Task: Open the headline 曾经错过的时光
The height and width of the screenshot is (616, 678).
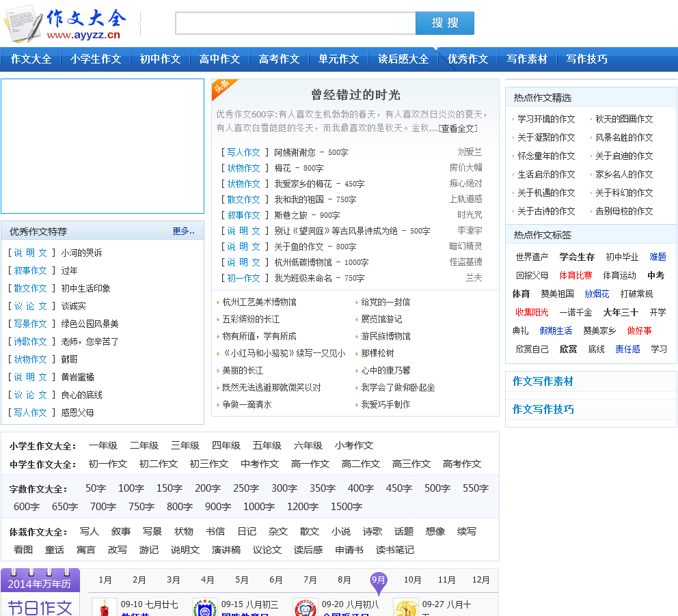Action: tap(355, 95)
